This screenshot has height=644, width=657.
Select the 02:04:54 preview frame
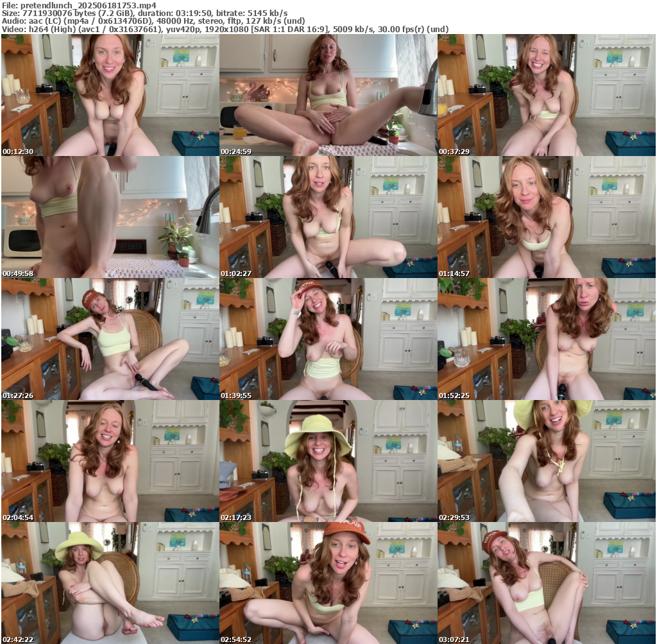[110, 461]
